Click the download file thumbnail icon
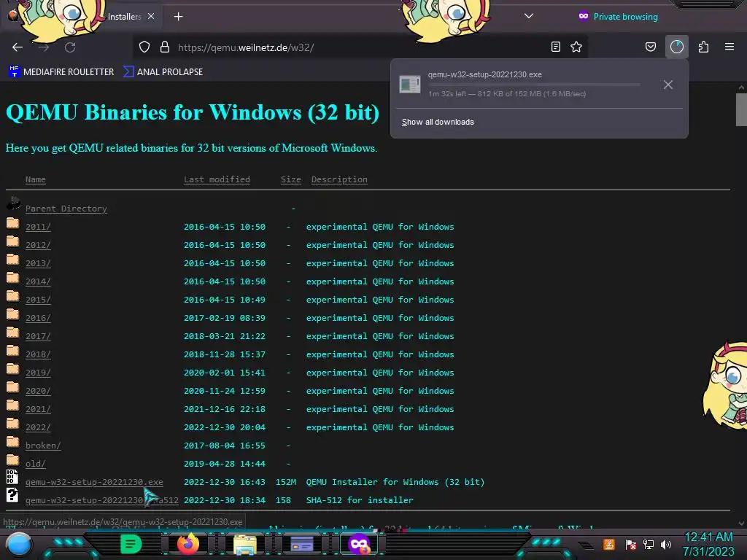 [x=410, y=85]
